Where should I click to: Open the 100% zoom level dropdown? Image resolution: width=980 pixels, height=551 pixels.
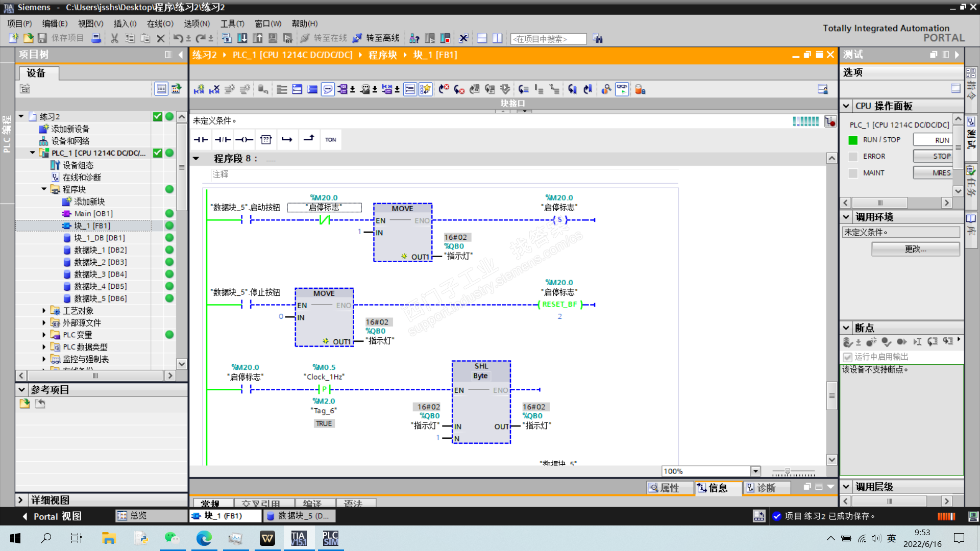(755, 471)
